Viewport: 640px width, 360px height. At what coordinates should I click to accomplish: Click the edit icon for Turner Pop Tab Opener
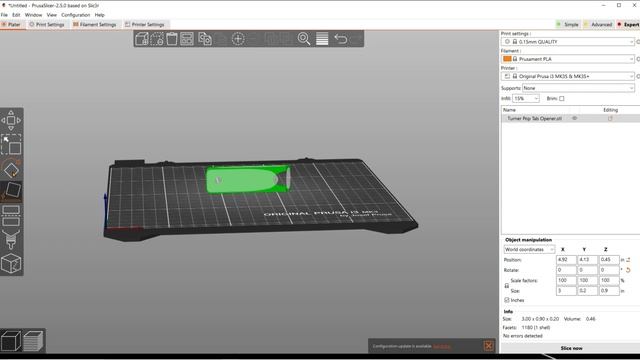610,118
